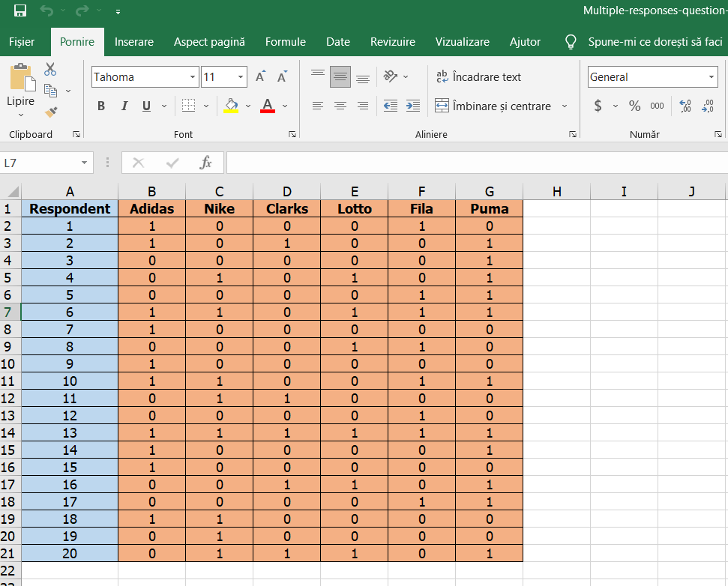
Task: Switch to the Aspect pagină tab
Action: 209,42
